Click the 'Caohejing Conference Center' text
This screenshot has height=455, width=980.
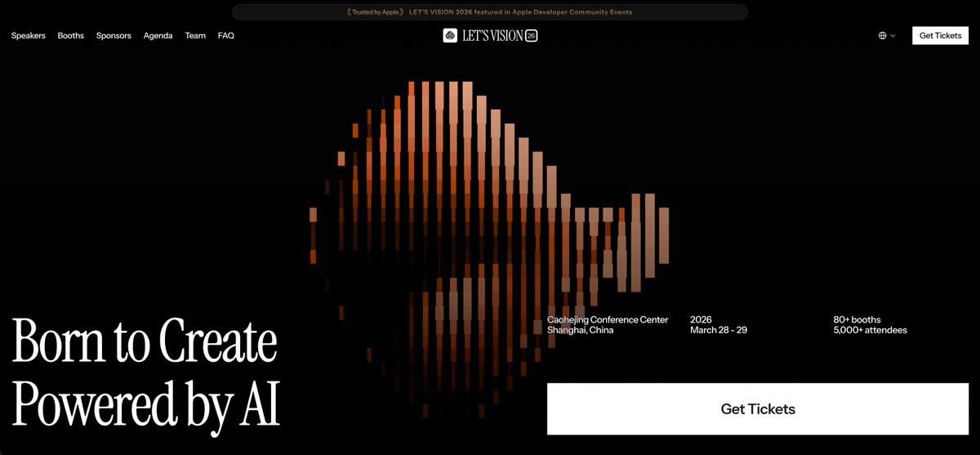[x=608, y=319]
